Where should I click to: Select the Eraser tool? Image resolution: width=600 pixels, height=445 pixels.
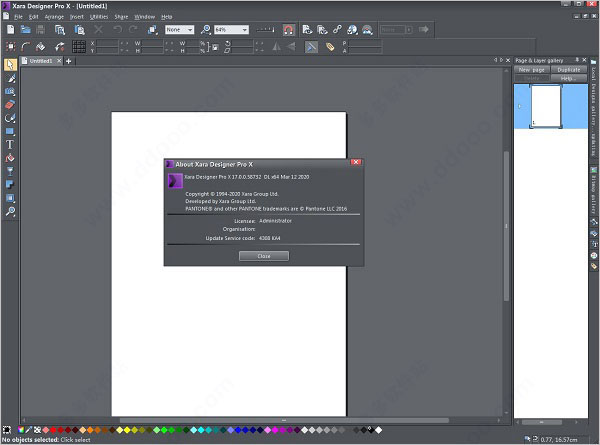(10, 105)
